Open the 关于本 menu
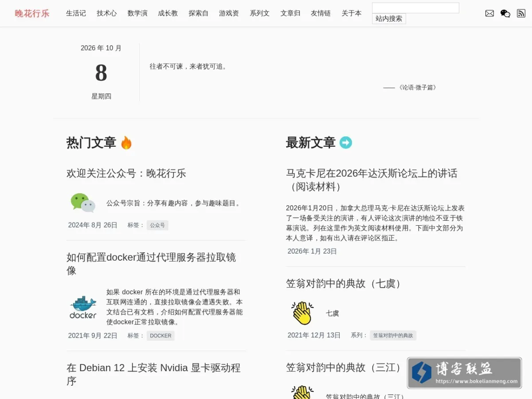The width and height of the screenshot is (532, 399). tap(352, 13)
